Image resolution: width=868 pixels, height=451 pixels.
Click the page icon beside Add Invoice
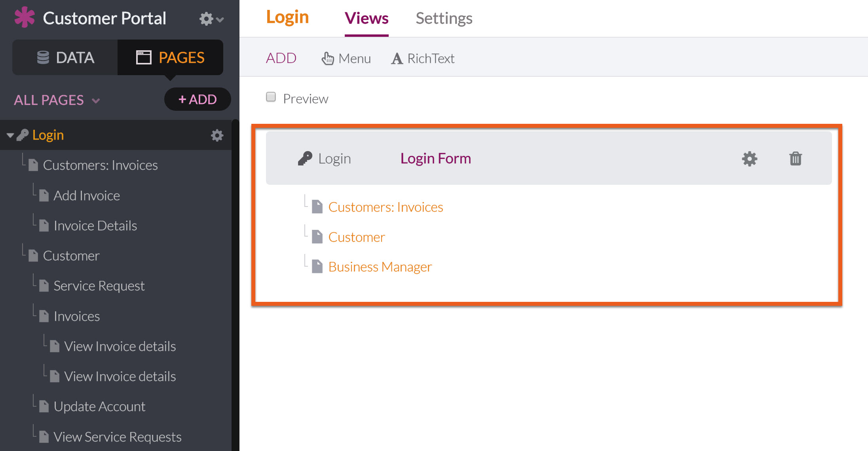click(44, 195)
